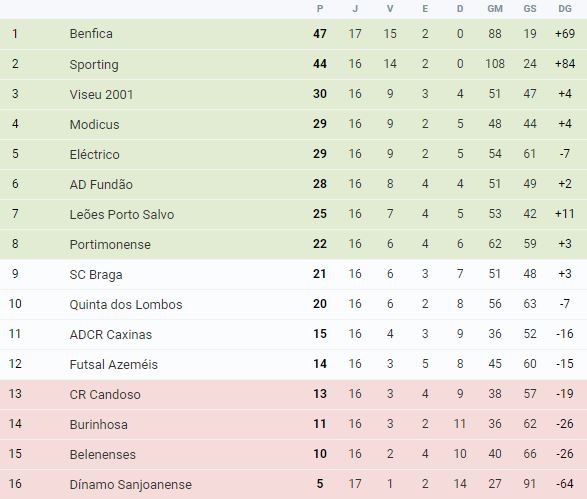
Task: Select Belenenses in the table
Action: [103, 454]
